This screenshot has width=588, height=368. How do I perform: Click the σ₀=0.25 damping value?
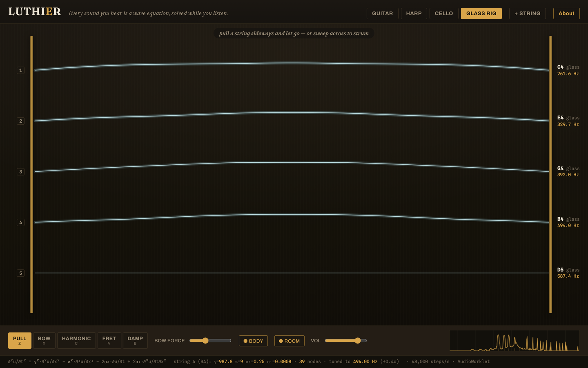(255, 361)
